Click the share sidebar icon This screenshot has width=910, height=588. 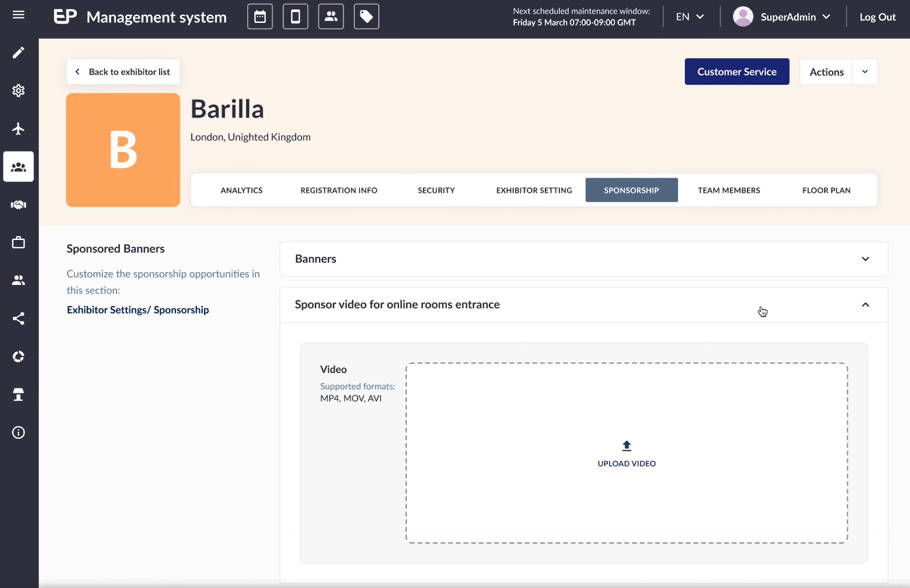coord(19,318)
